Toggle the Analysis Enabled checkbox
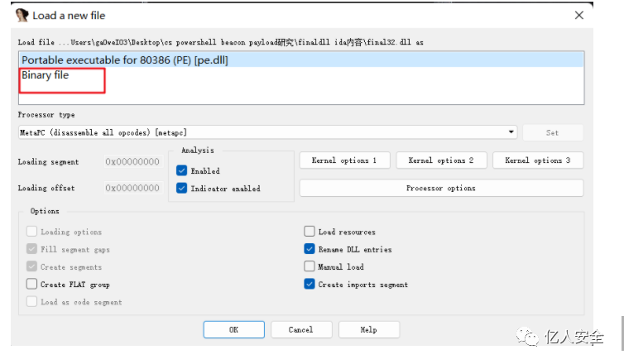 pos(181,170)
